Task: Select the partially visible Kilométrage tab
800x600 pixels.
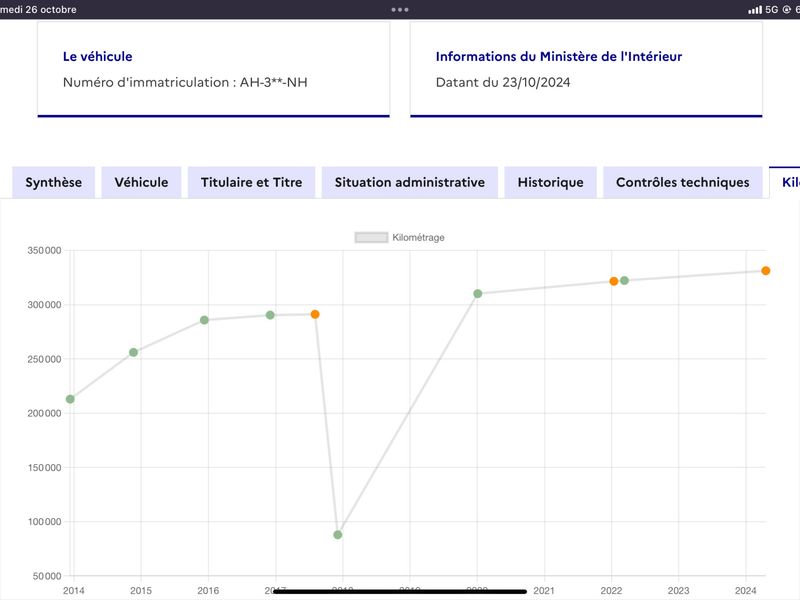Action: pos(785,182)
